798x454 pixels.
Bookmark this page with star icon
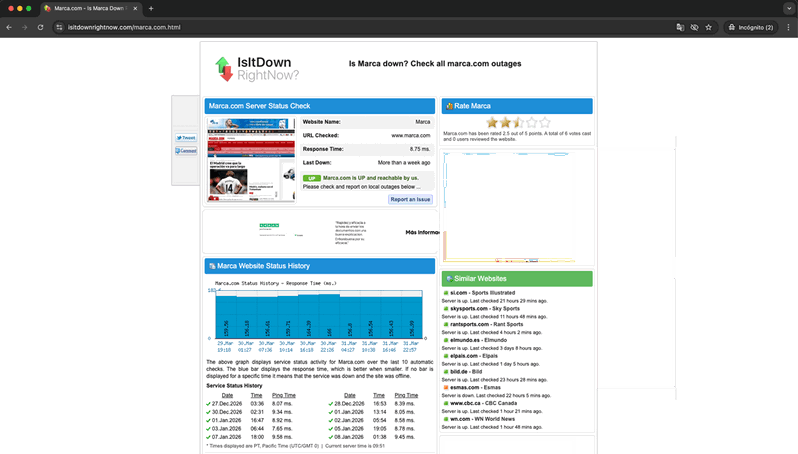point(708,27)
